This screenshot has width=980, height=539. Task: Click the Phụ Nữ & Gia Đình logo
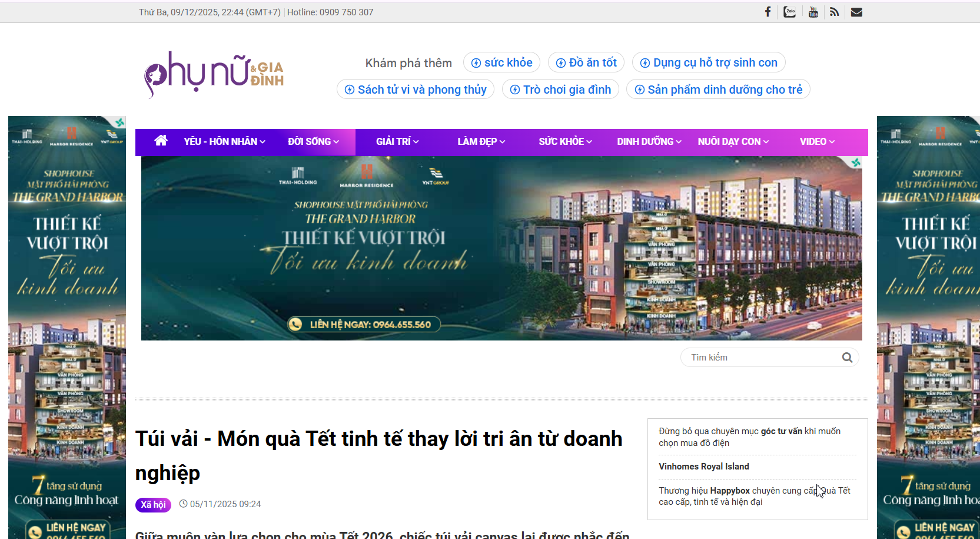[x=214, y=75]
